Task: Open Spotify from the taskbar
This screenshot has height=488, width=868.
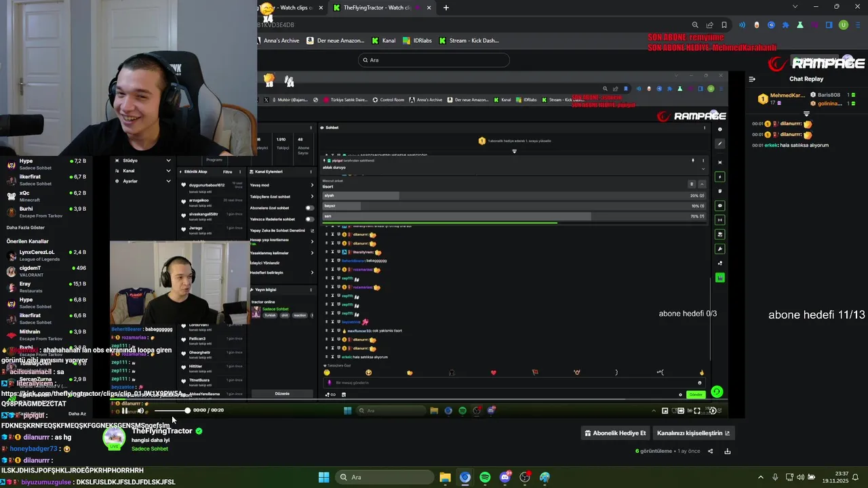Action: [485, 477]
